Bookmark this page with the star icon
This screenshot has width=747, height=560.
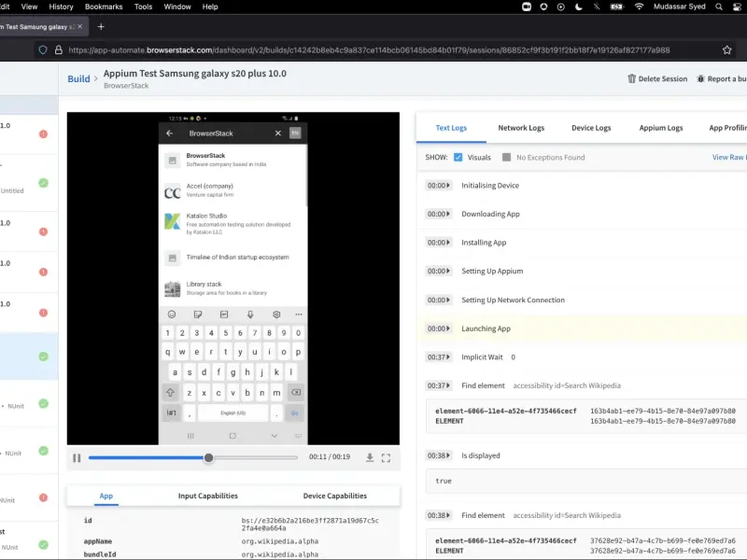[726, 50]
